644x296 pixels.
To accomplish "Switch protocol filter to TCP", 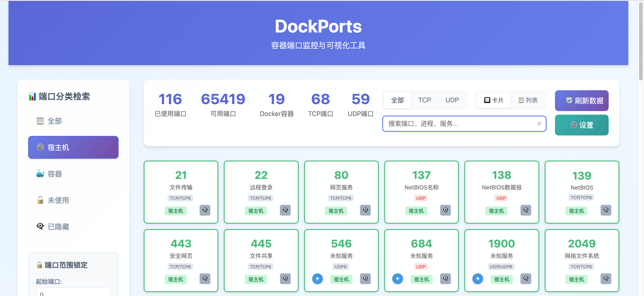I will click(x=424, y=100).
